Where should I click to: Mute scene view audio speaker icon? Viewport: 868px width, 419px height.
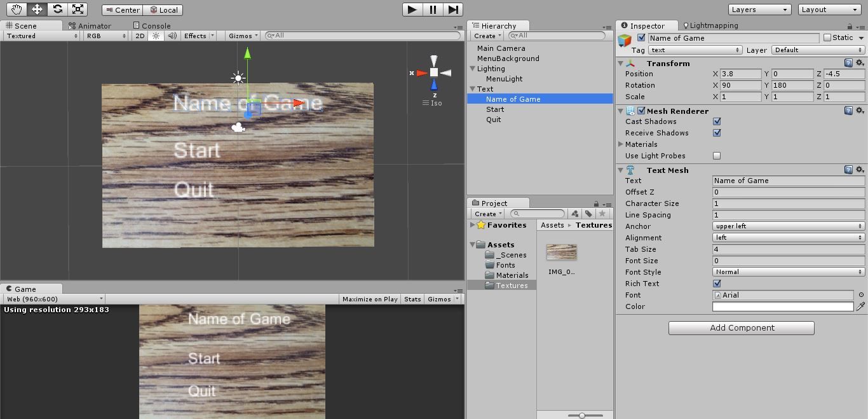(x=172, y=36)
